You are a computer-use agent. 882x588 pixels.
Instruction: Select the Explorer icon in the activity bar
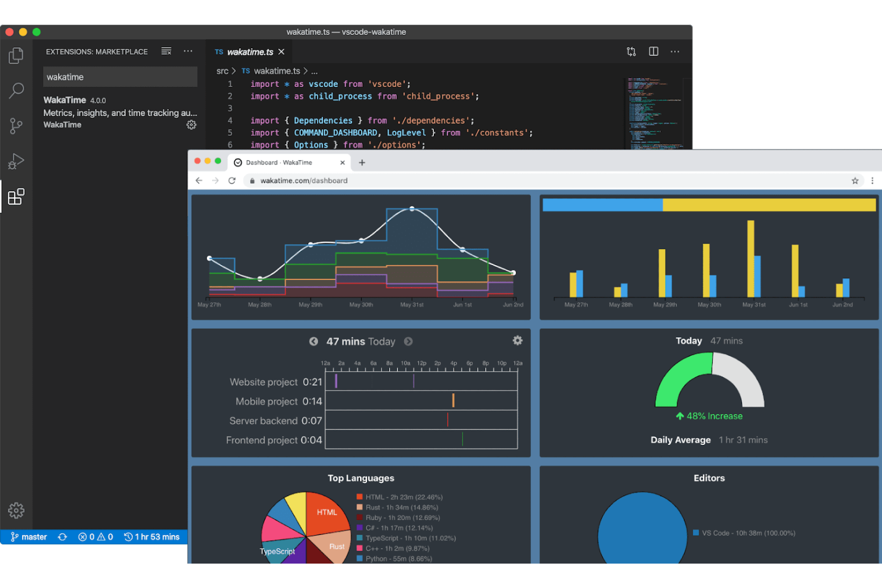tap(16, 55)
